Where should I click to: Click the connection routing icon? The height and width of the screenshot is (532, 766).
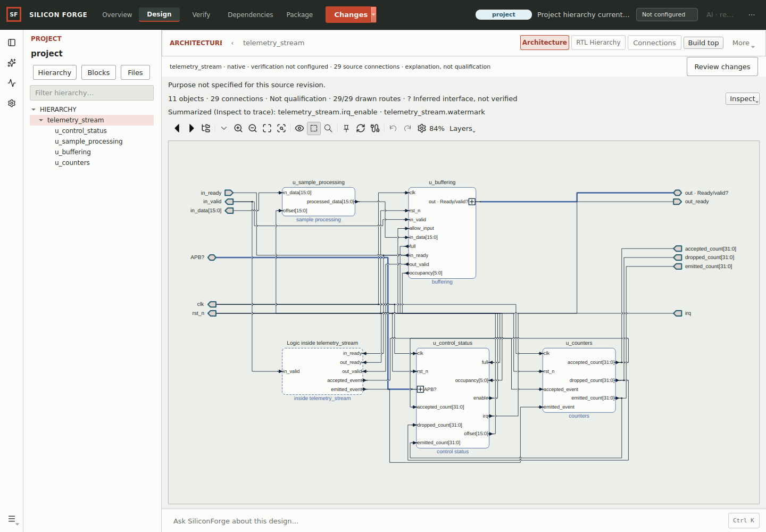point(375,128)
